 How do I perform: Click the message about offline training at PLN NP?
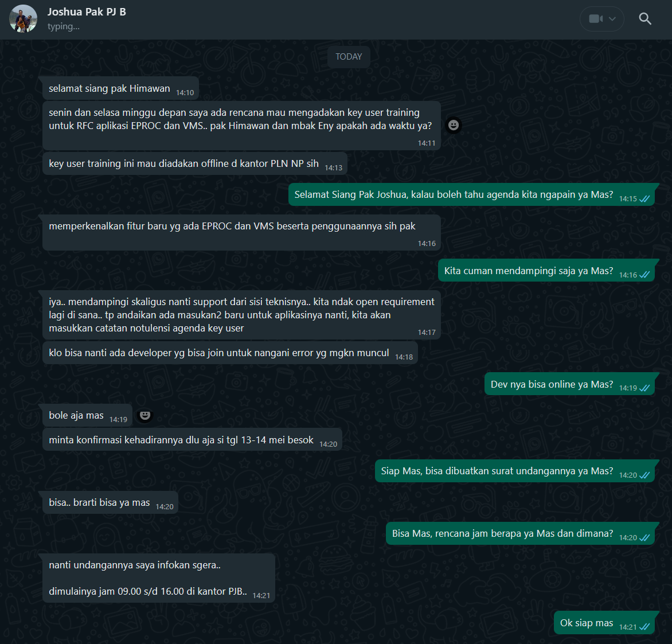pos(183,163)
